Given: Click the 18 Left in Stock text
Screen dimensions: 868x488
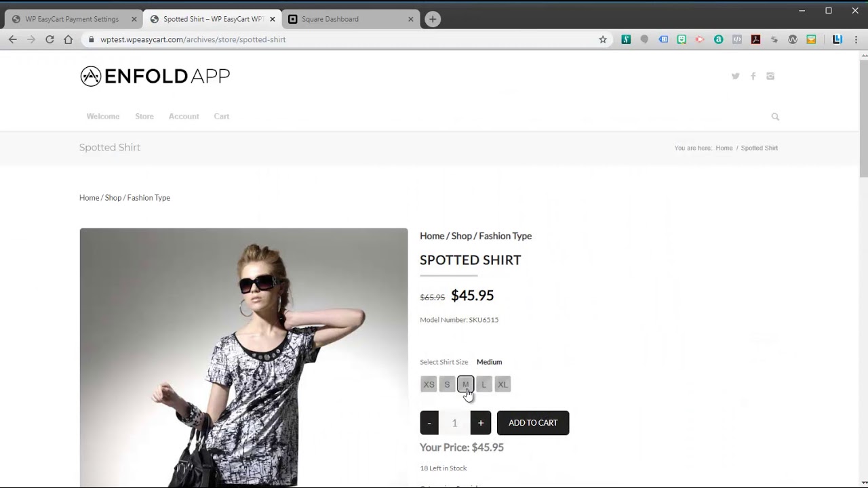Looking at the screenshot, I should [443, 468].
